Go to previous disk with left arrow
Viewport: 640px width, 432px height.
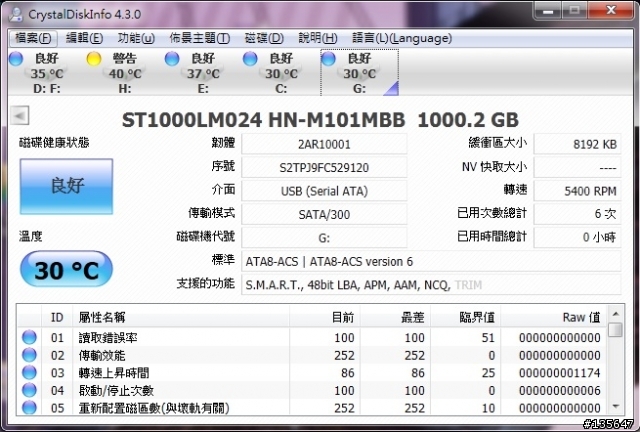(x=20, y=116)
